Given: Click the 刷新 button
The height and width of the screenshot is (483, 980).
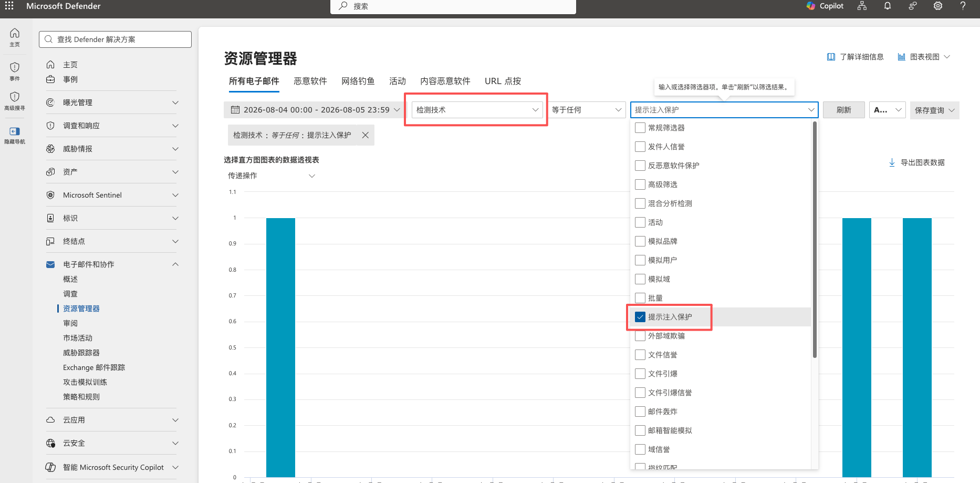Looking at the screenshot, I should pos(844,110).
